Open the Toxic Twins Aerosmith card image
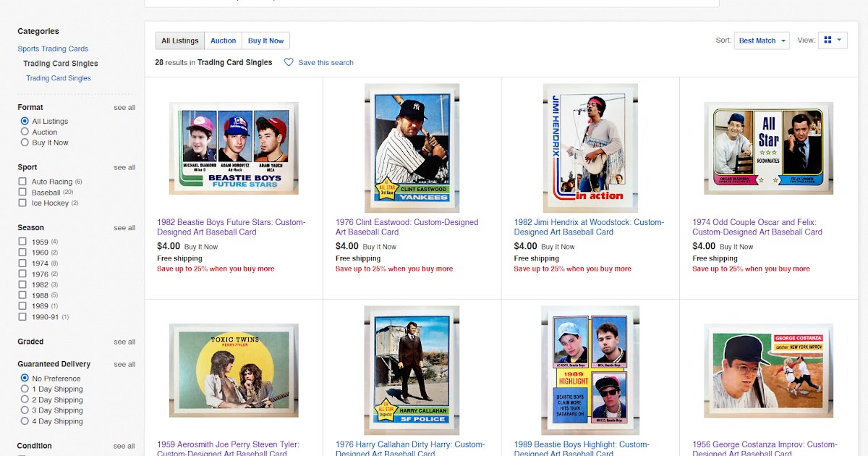The height and width of the screenshot is (456, 868). 234,370
